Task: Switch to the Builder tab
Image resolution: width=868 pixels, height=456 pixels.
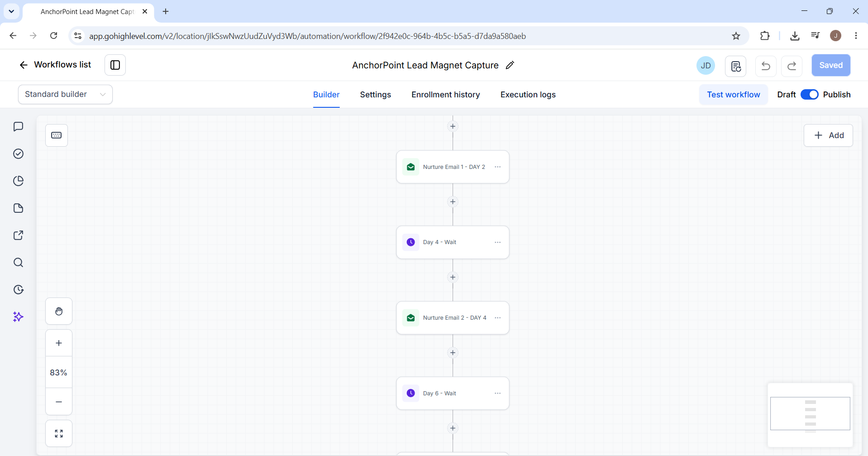Action: pos(326,95)
